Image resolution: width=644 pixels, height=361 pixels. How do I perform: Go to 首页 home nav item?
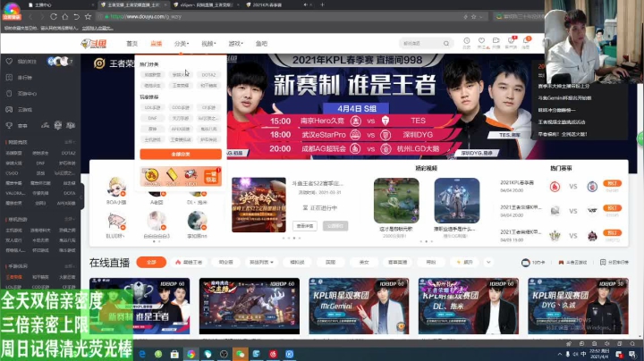coord(131,44)
